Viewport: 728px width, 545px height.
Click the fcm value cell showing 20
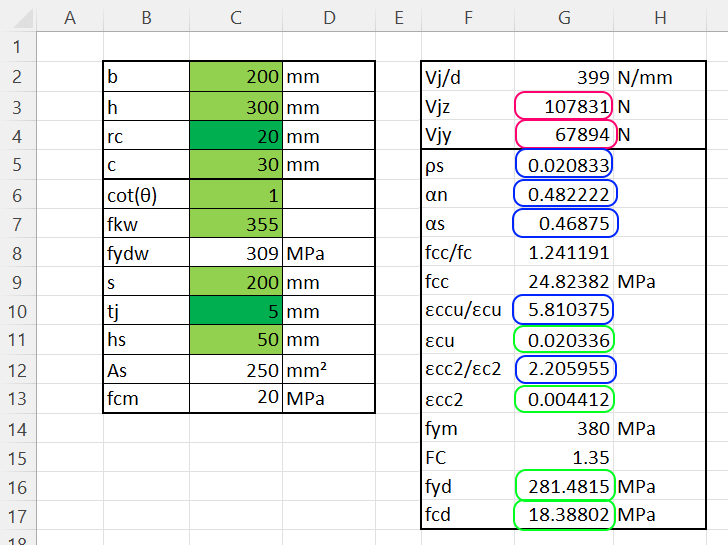click(x=236, y=398)
